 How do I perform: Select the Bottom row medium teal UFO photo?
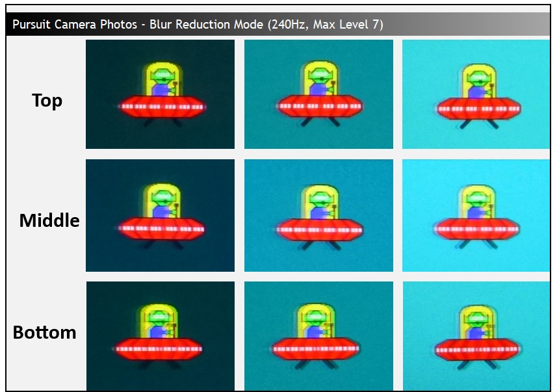318,335
